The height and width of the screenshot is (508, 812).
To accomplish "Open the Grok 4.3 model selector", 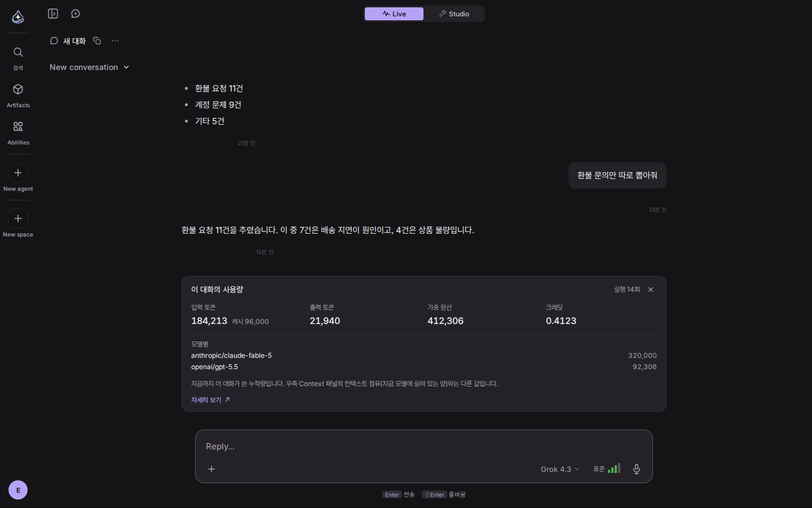I will (x=559, y=469).
